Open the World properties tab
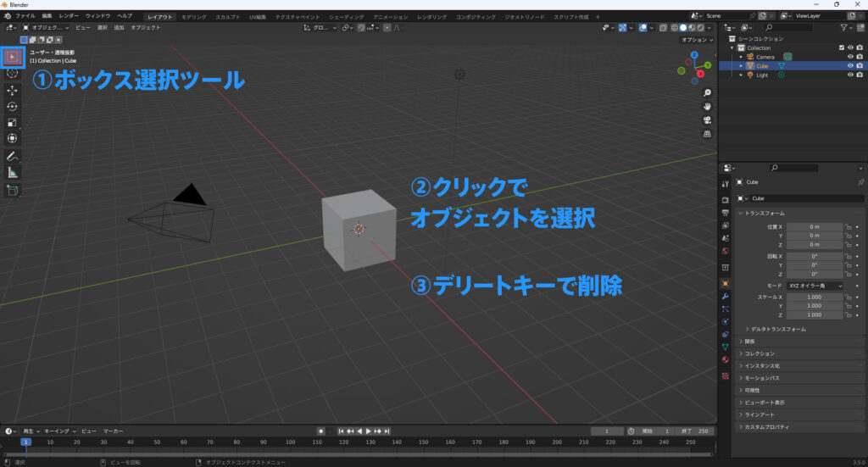Viewport: 868px width, 467px height. (726, 251)
